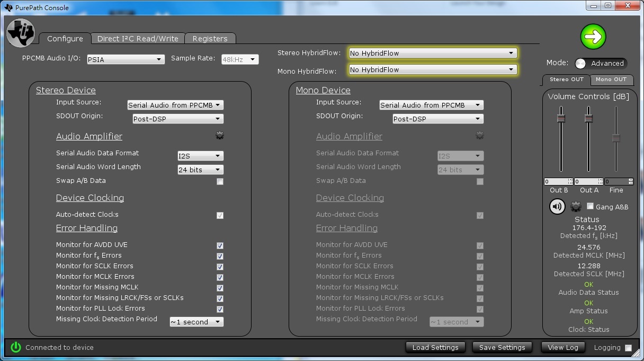Click the Fine value spinner field
Image resolution: width=644 pixels, height=361 pixels.
pos(619,181)
